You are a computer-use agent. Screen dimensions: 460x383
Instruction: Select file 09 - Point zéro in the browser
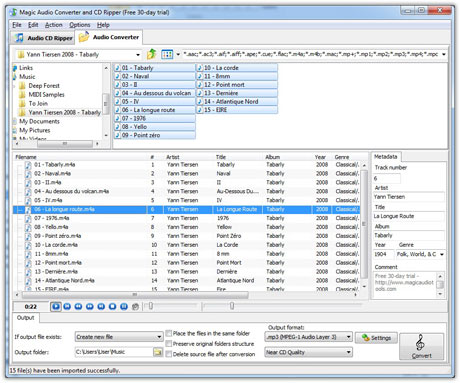[x=154, y=135]
